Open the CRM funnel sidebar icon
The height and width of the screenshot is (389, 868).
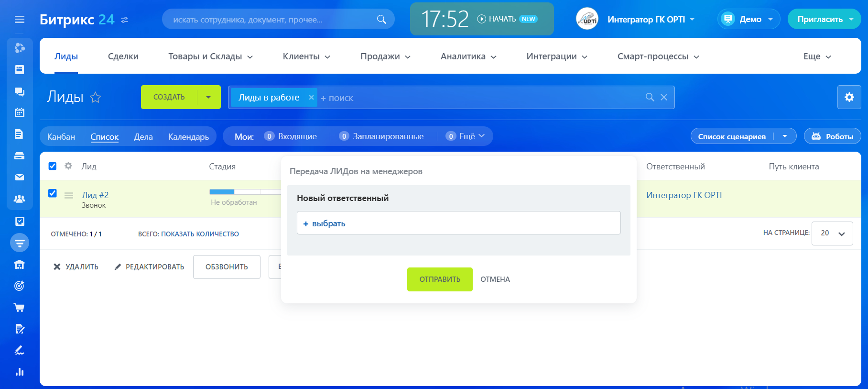point(20,243)
